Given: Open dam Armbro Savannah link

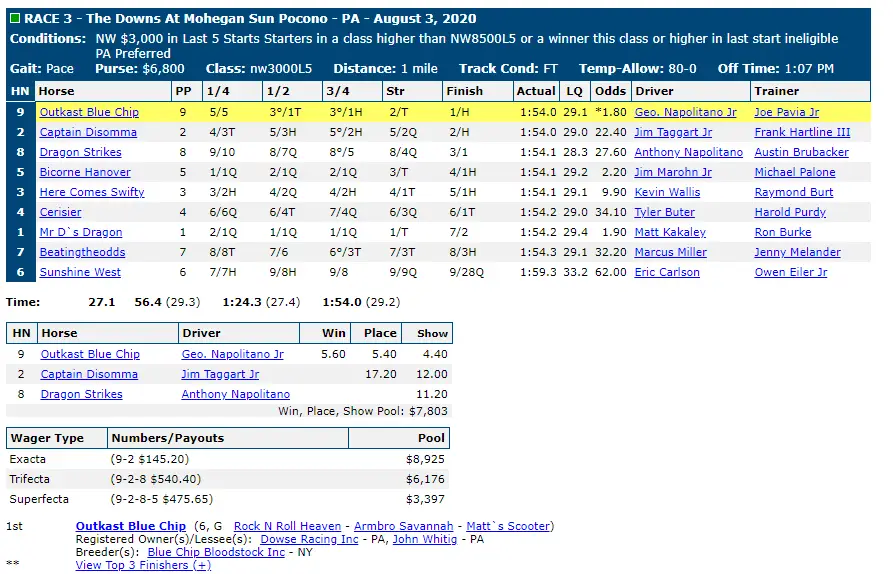Looking at the screenshot, I should pyautogui.click(x=404, y=526).
